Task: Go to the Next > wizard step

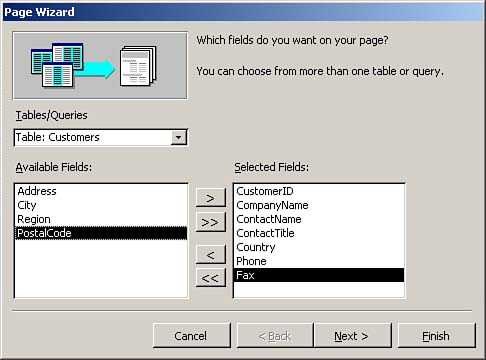Action: (x=352, y=335)
